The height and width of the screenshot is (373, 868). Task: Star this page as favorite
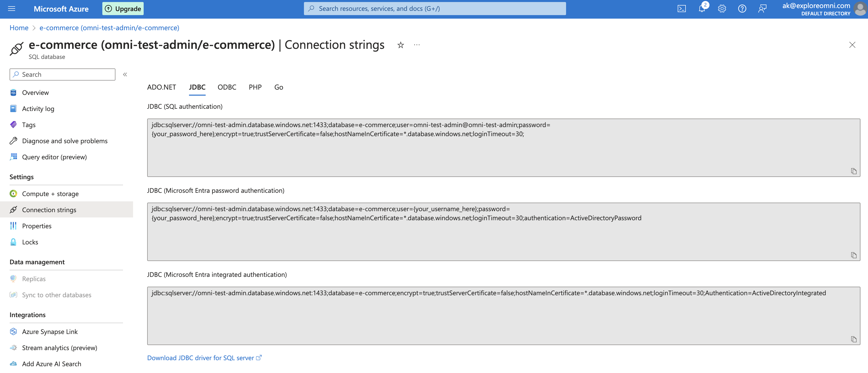tap(400, 45)
